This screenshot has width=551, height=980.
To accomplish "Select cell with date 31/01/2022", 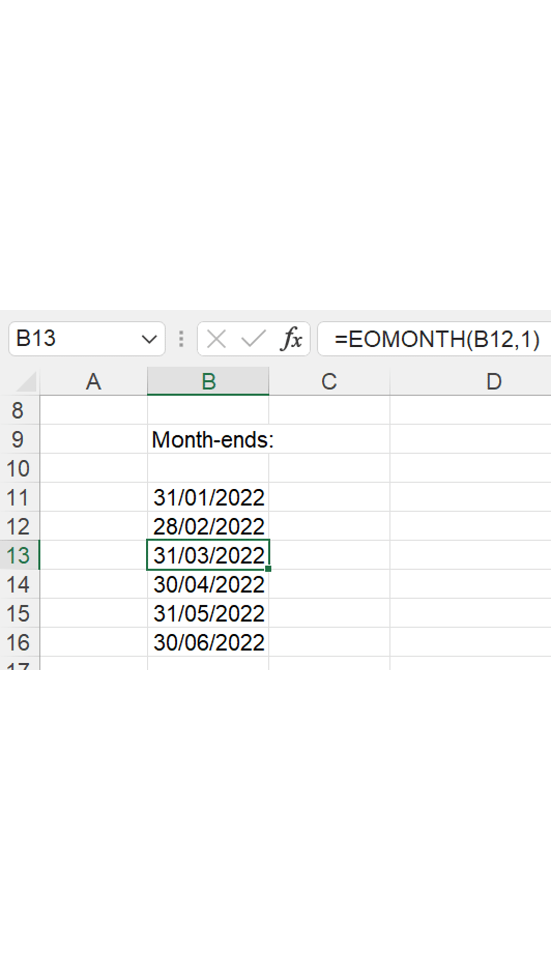I will (x=208, y=497).
